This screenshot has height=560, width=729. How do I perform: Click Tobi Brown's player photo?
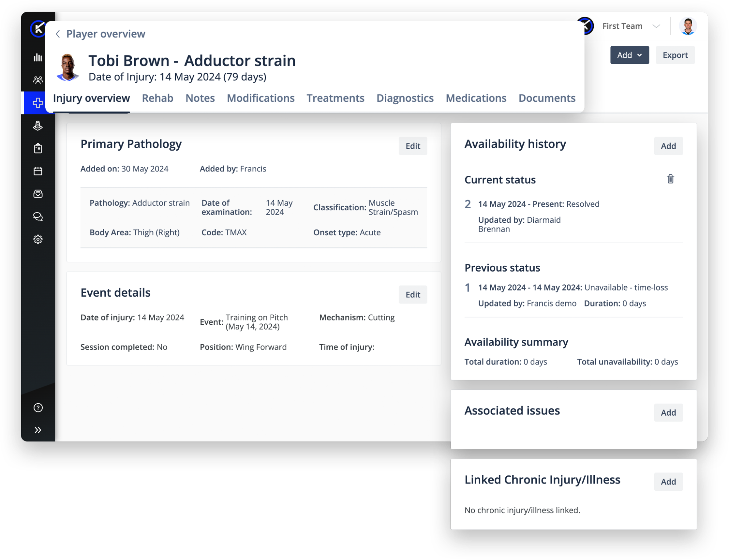pos(67,67)
